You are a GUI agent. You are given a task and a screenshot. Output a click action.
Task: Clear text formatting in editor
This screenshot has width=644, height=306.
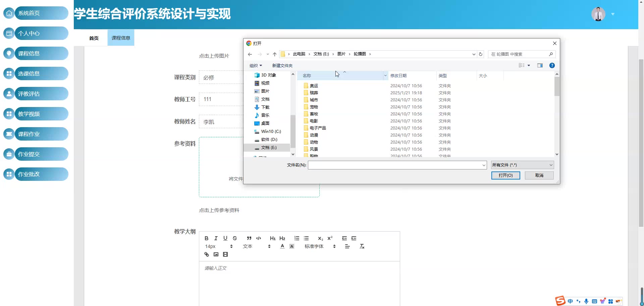coord(362,246)
